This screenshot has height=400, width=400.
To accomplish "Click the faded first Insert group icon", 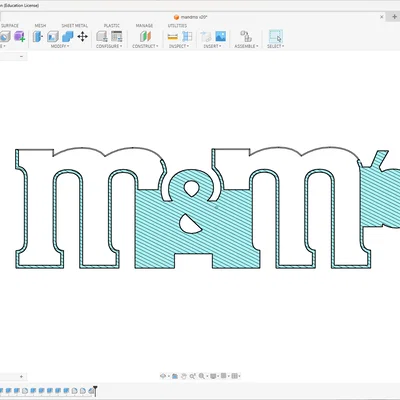I will [x=206, y=36].
